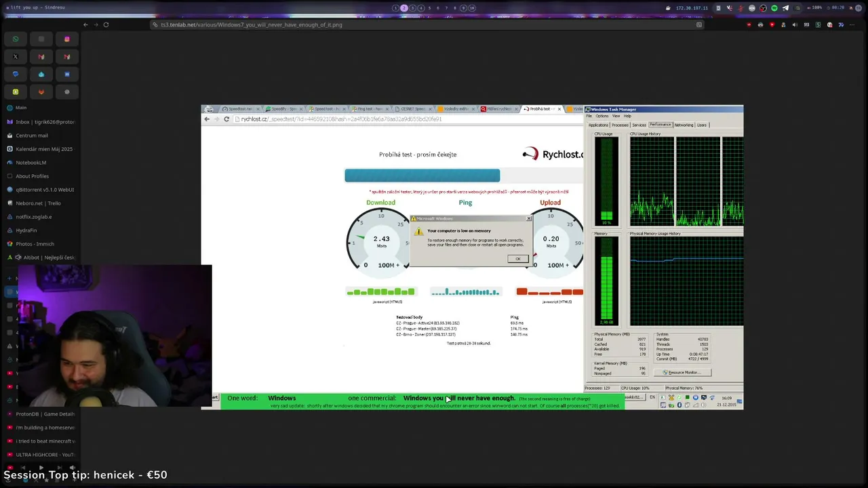The image size is (868, 488).
Task: Click the link icon left of the URL
Action: 155,24
